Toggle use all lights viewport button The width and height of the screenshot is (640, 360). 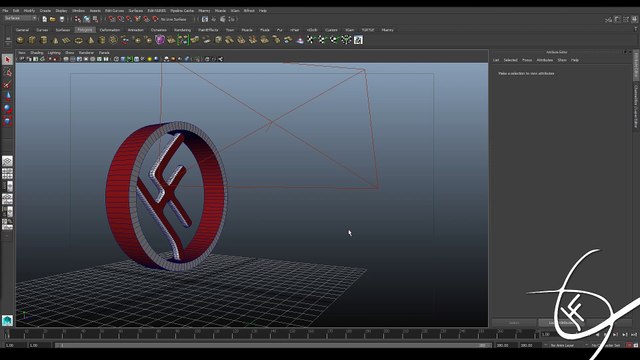[149, 59]
